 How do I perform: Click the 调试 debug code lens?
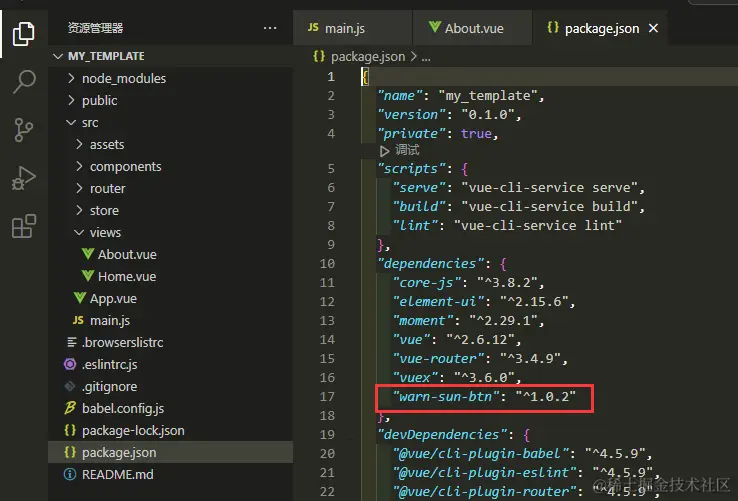(400, 150)
